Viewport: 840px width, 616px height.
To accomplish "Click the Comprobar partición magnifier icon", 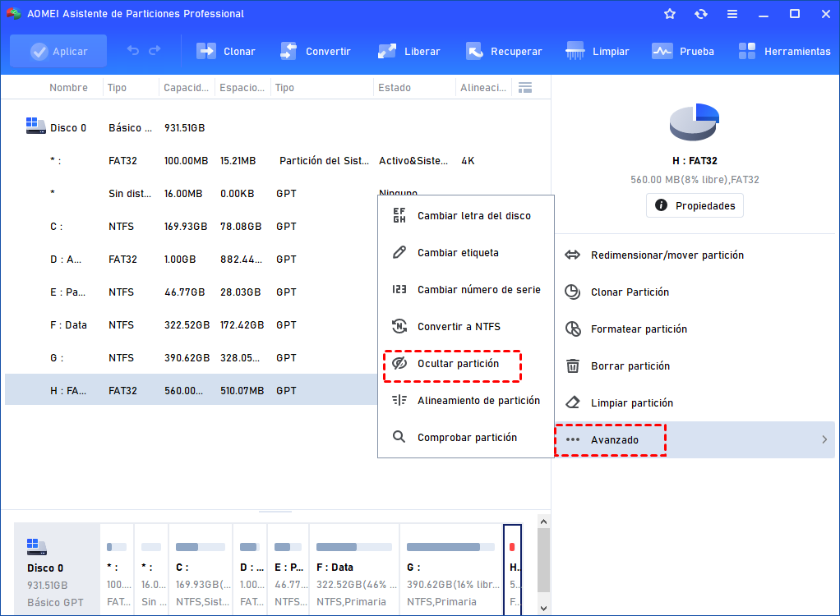I will tap(399, 437).
